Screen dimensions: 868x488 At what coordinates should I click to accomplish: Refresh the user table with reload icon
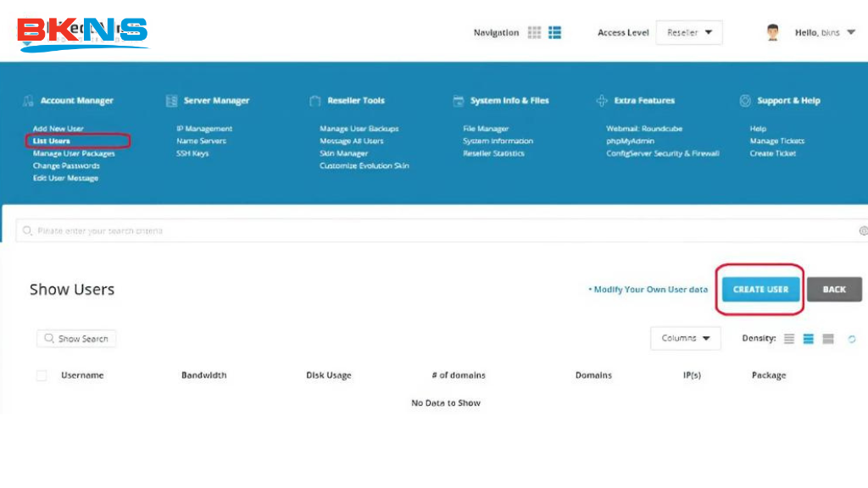coord(852,339)
